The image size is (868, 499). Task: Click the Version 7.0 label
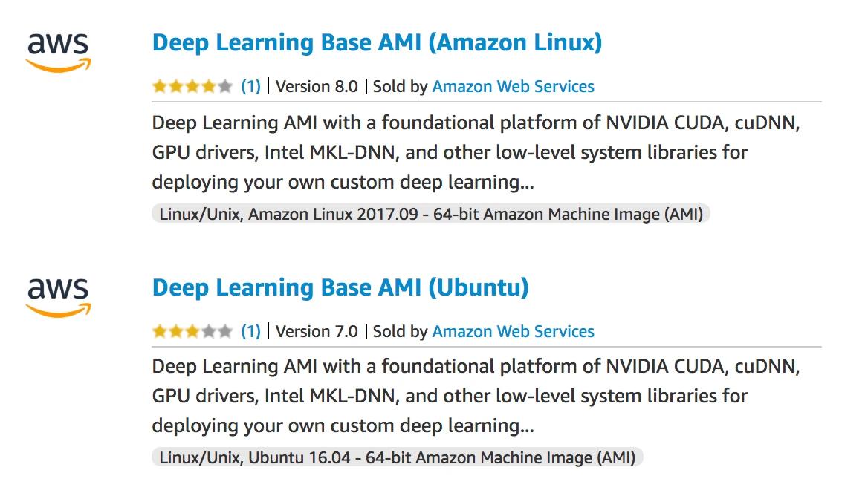317,332
